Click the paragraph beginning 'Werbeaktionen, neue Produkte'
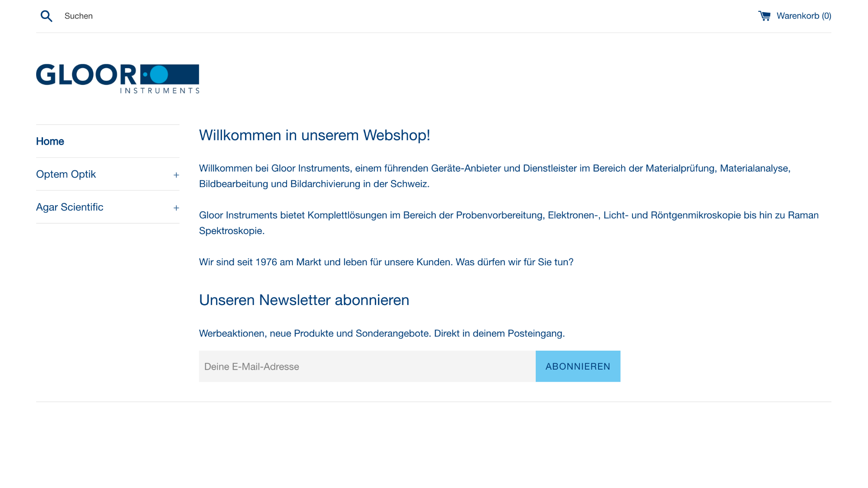Image resolution: width=868 pixels, height=488 pixels. coord(382,333)
